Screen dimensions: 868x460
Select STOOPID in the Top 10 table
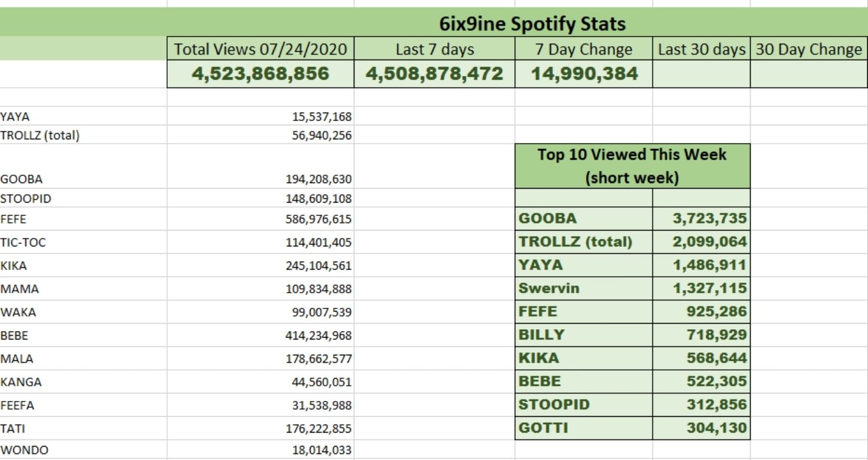pyautogui.click(x=554, y=405)
